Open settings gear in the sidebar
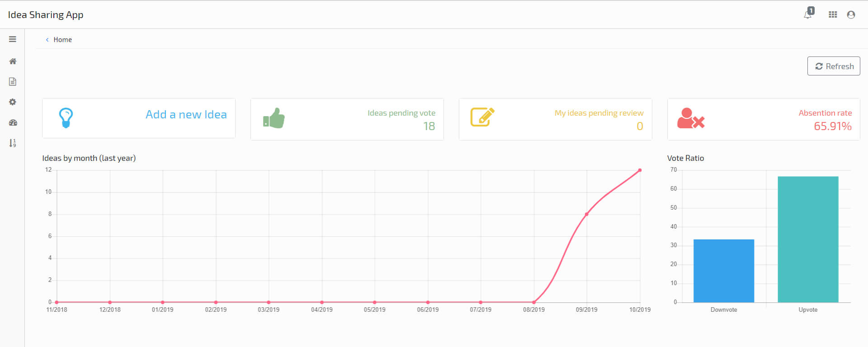This screenshot has width=868, height=347. pyautogui.click(x=13, y=102)
